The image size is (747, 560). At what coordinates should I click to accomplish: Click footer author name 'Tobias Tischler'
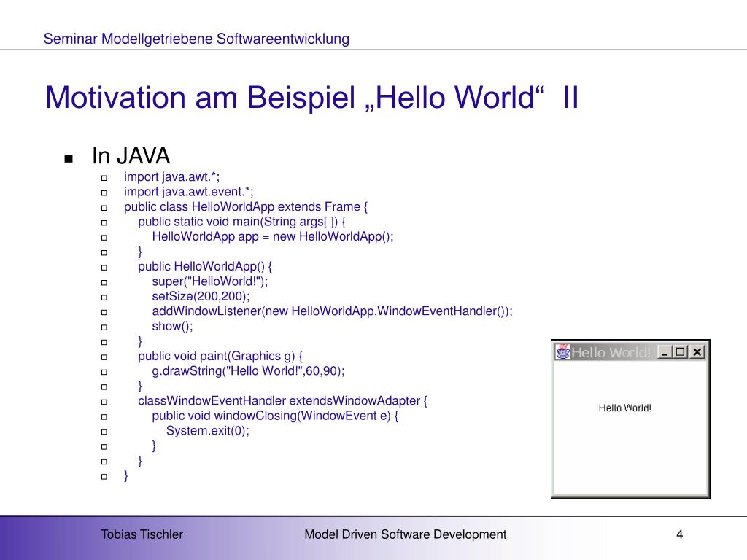(142, 534)
